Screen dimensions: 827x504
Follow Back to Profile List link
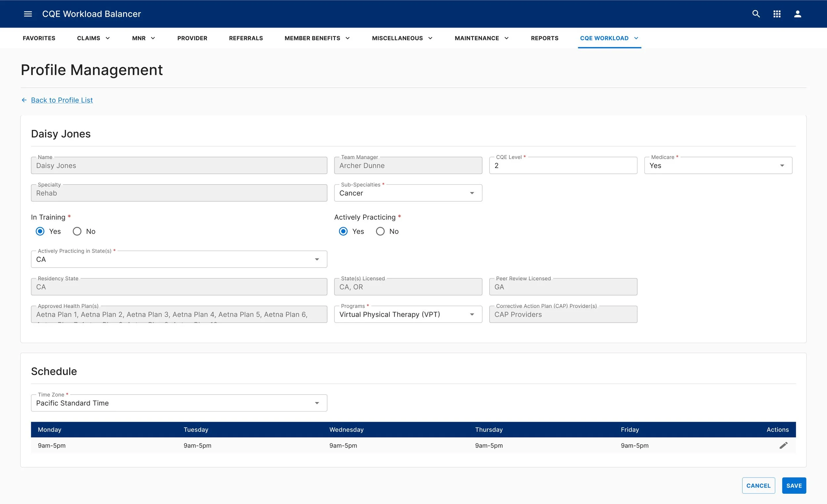click(62, 100)
